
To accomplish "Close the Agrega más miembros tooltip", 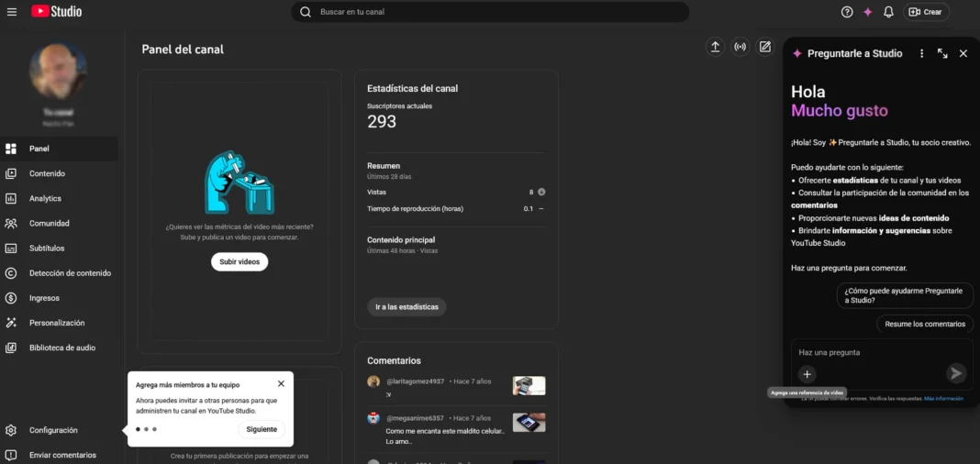I will [281, 383].
